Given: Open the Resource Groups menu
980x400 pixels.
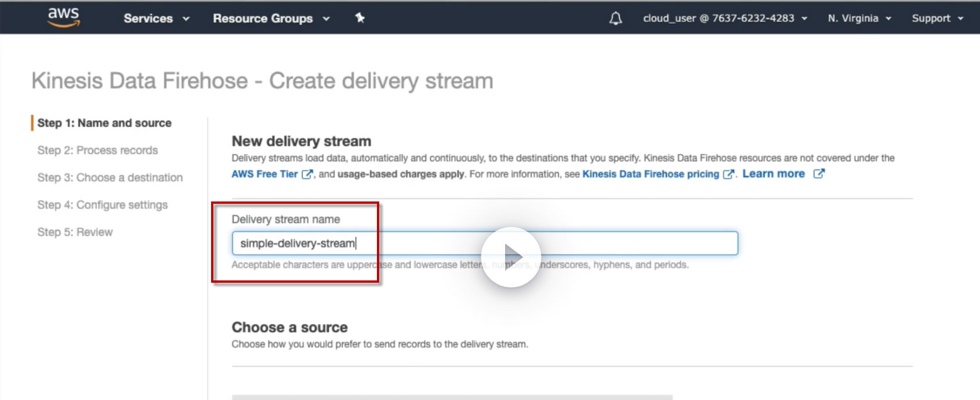Looking at the screenshot, I should click(x=271, y=19).
